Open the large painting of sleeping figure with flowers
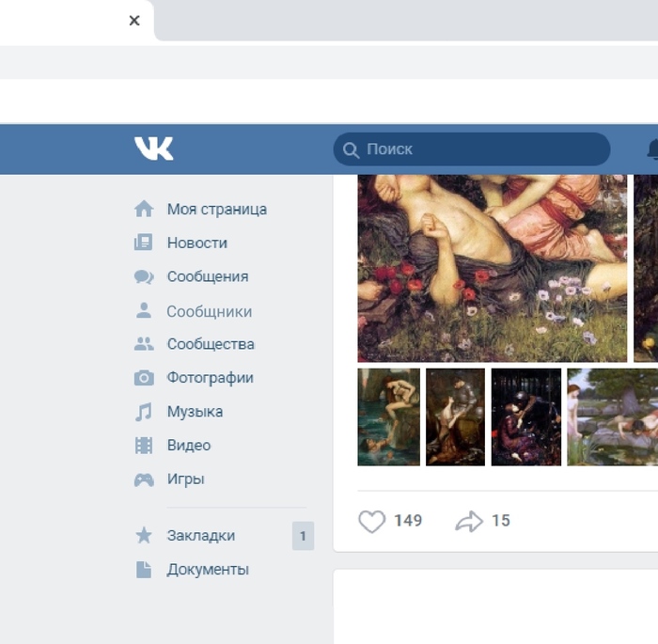This screenshot has width=658, height=644. [493, 268]
